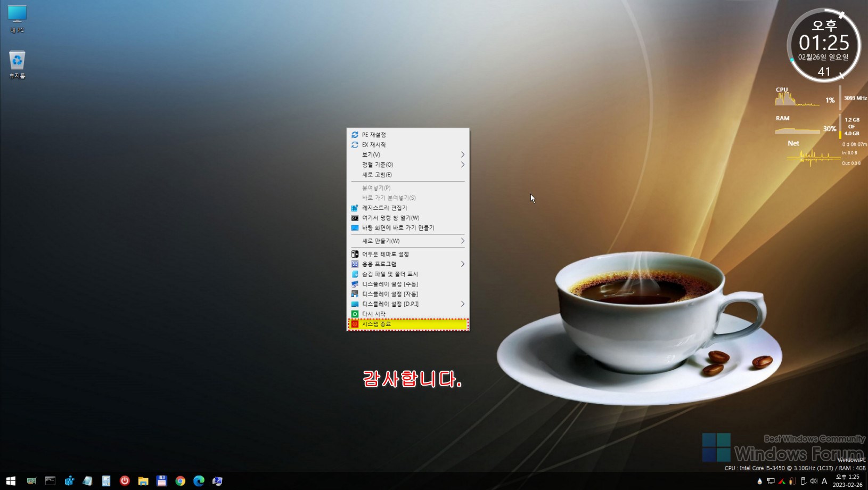Choose 다시 시작 to restart
The image size is (868, 490).
pos(408,314)
